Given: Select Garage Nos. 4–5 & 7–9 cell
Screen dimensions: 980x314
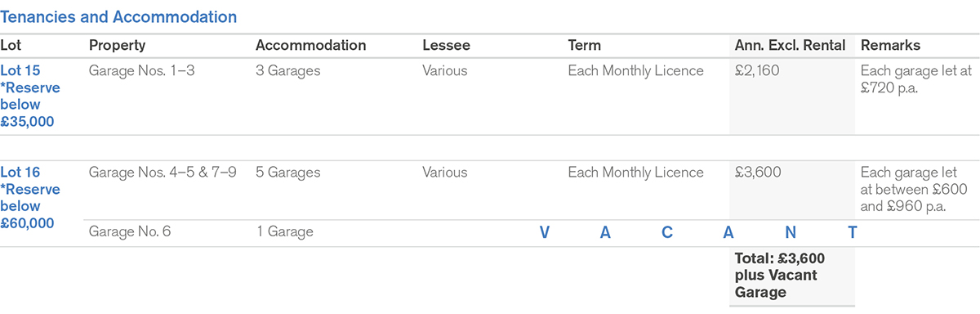Looking at the screenshot, I should [163, 173].
